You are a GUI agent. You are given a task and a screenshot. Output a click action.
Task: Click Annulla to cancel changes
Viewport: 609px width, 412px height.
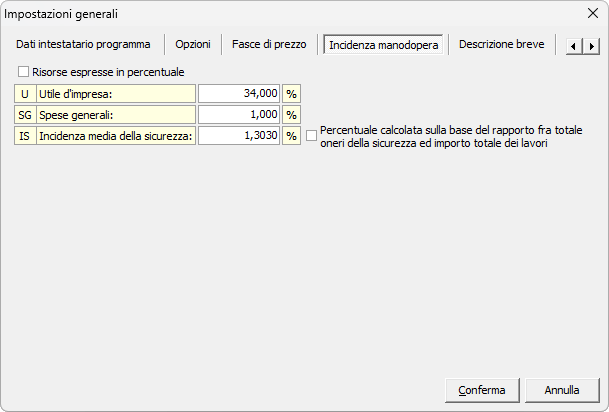[x=562, y=389]
